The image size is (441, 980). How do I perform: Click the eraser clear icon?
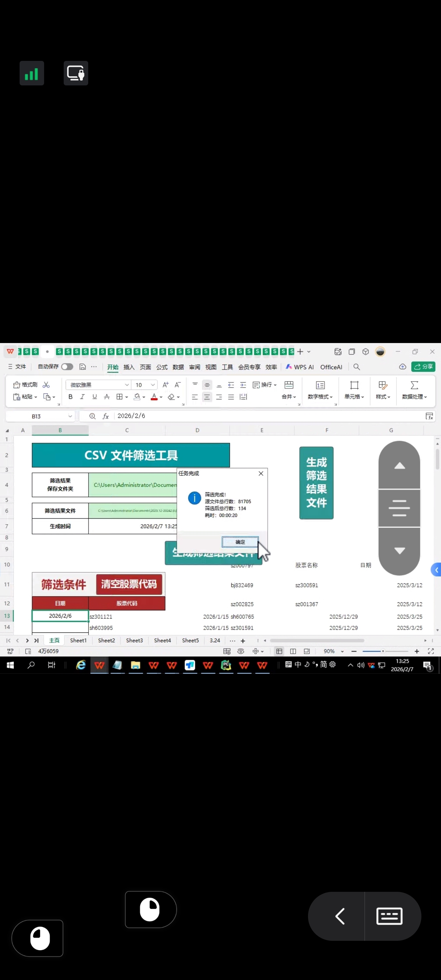[x=171, y=397]
